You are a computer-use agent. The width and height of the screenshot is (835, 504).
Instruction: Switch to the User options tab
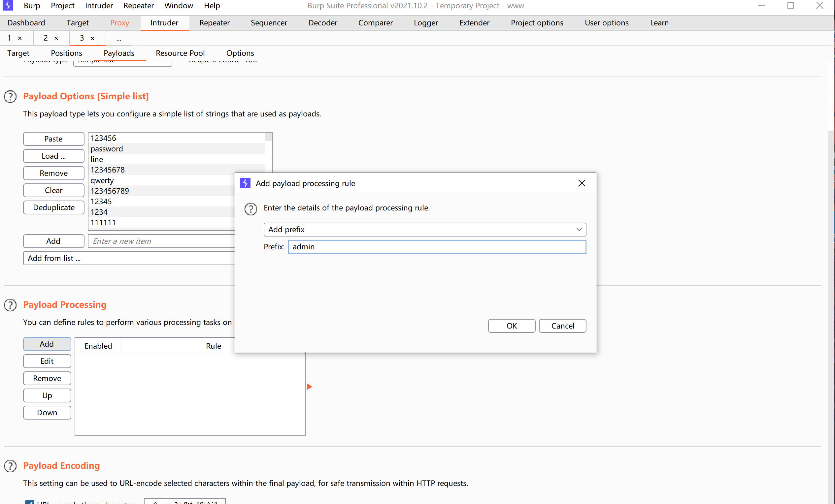tap(607, 23)
